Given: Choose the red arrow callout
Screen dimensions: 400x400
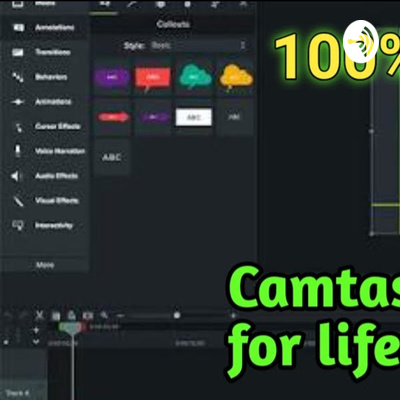Looking at the screenshot, I should pos(113,117).
